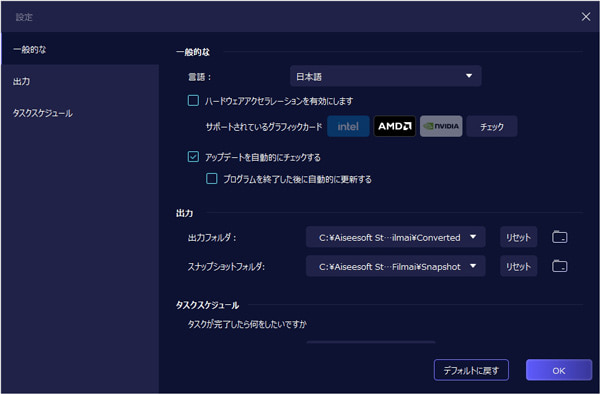The height and width of the screenshot is (394, 600).
Task: Enable hardware acceleration checkbox
Action: click(x=193, y=101)
